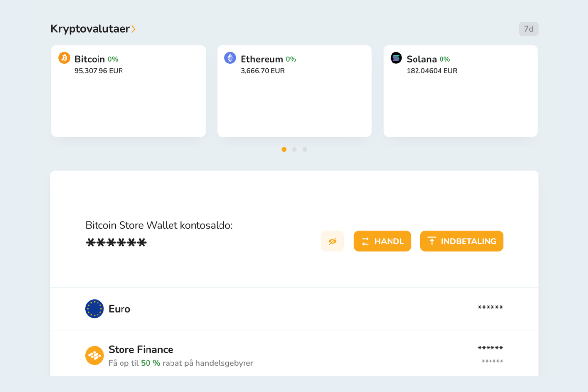Click the crossed-eye hidden balance icon
The height and width of the screenshot is (392, 588).
(332, 241)
